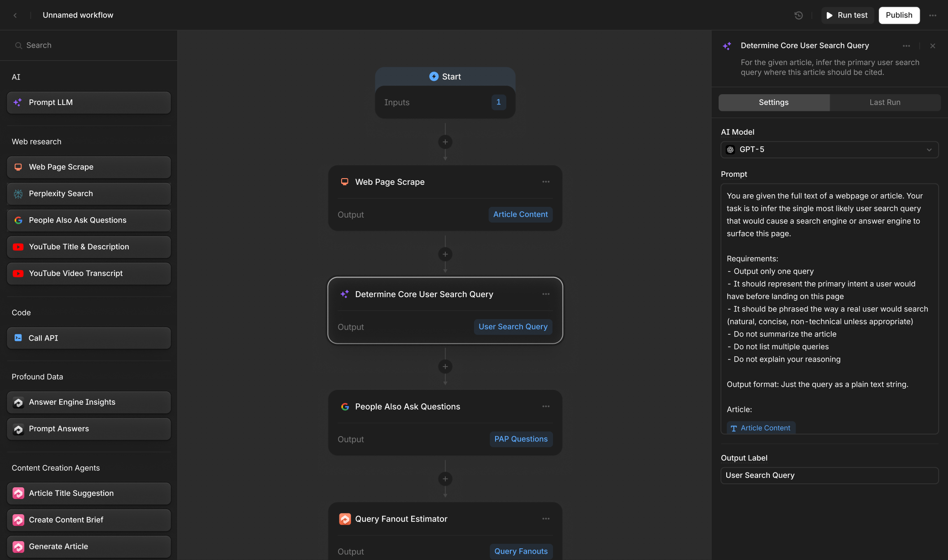Viewport: 948px width, 560px height.
Task: Add a Create Content Brief node
Action: [88, 520]
